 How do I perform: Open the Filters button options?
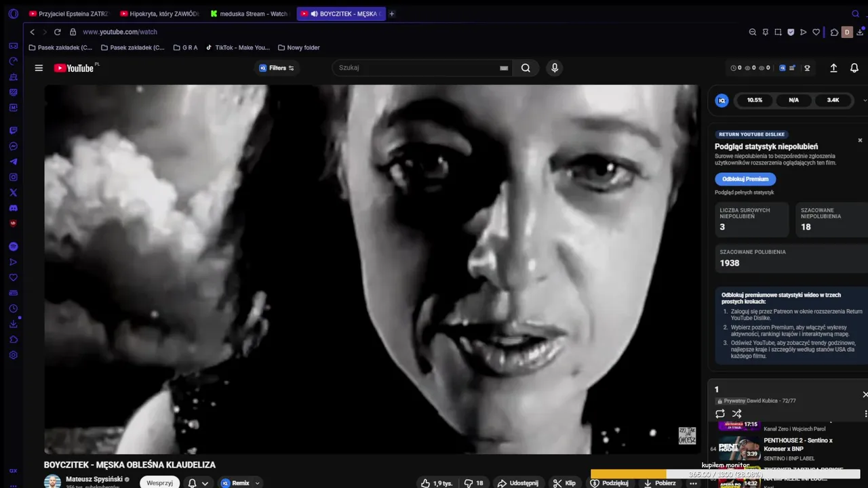277,68
